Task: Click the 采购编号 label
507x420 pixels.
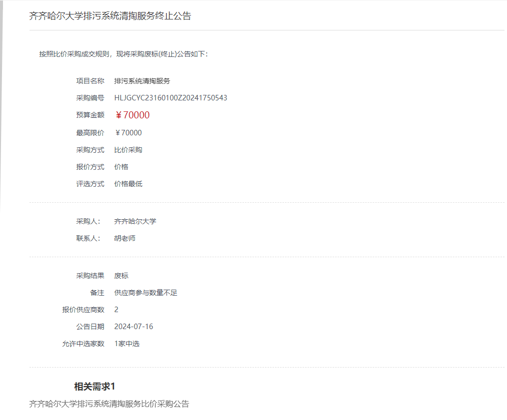Action: tap(90, 98)
